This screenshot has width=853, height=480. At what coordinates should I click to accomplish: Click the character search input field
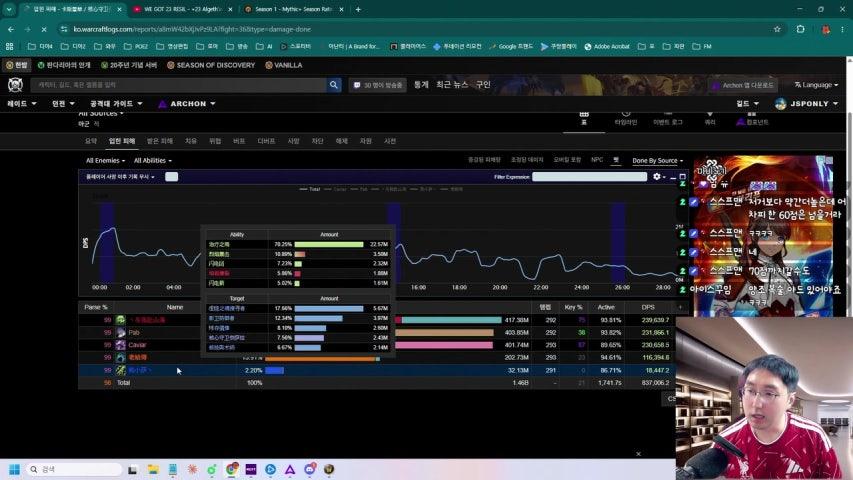178,85
